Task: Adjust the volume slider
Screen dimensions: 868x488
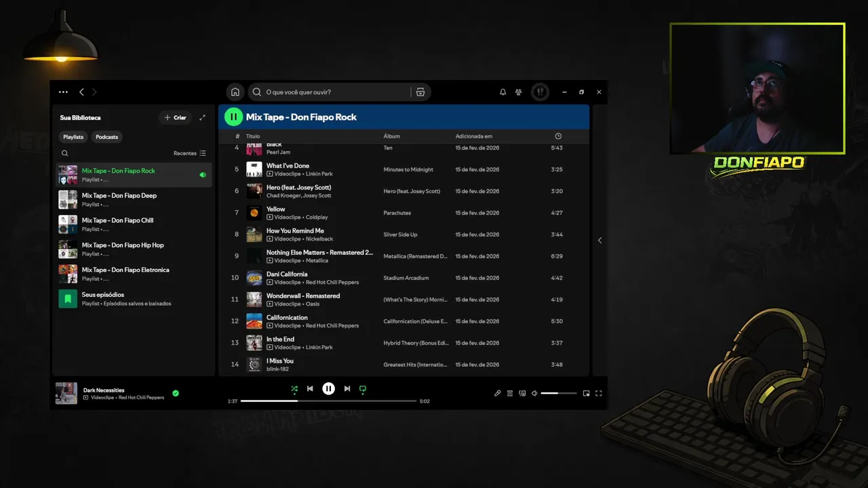Action: pos(559,393)
